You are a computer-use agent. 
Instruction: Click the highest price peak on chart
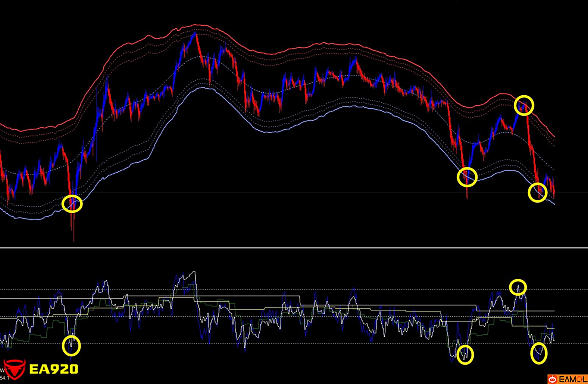tap(195, 34)
